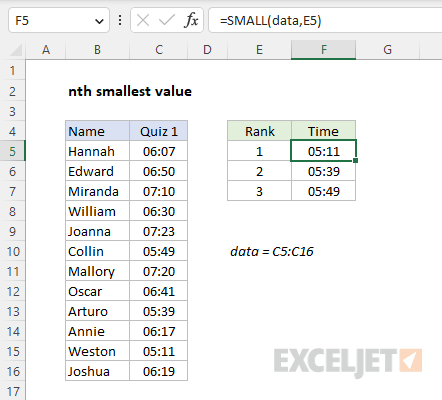The image size is (442, 400).
Task: Select the Rank 3 cell
Action: coord(259,191)
